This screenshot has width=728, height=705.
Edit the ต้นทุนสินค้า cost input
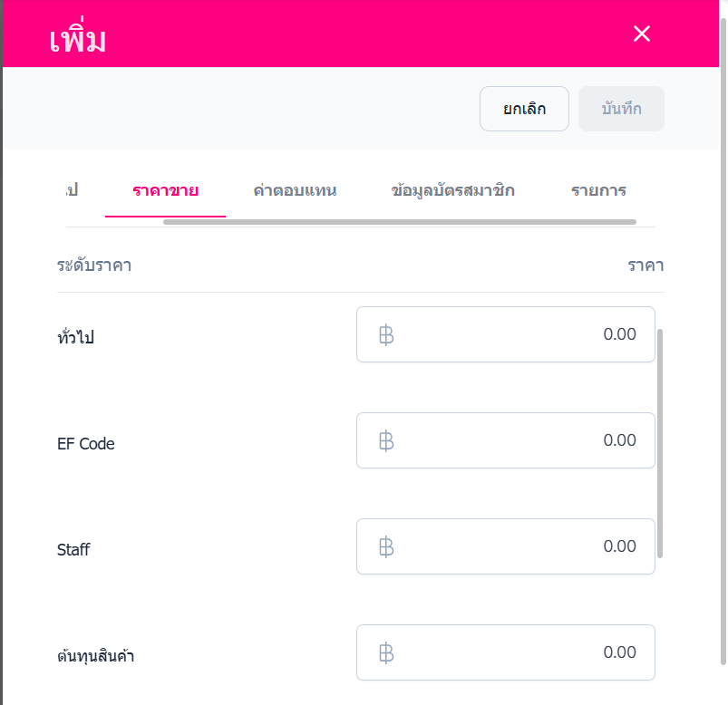coord(517,652)
